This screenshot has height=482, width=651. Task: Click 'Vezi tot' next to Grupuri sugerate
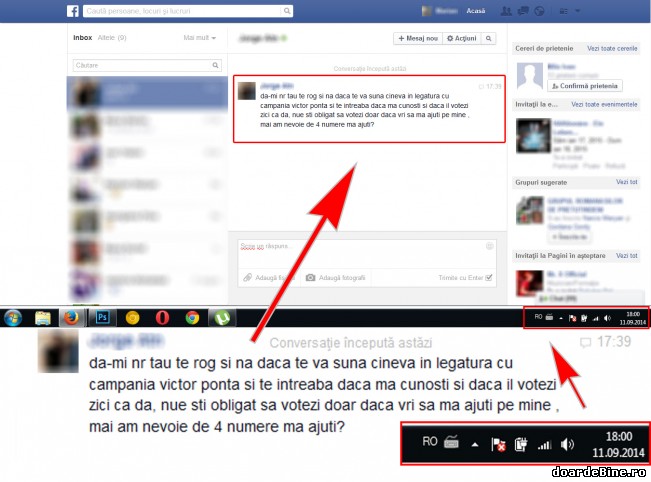627,182
